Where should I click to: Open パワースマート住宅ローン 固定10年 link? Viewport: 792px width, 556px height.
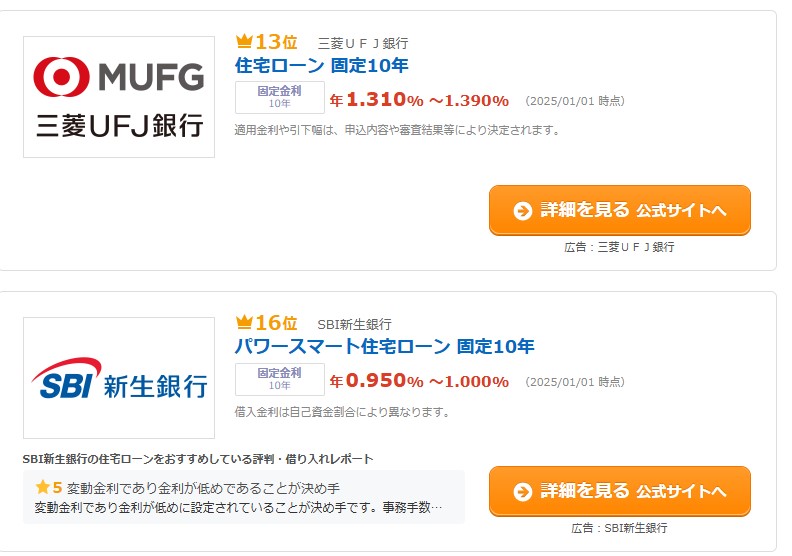[384, 346]
